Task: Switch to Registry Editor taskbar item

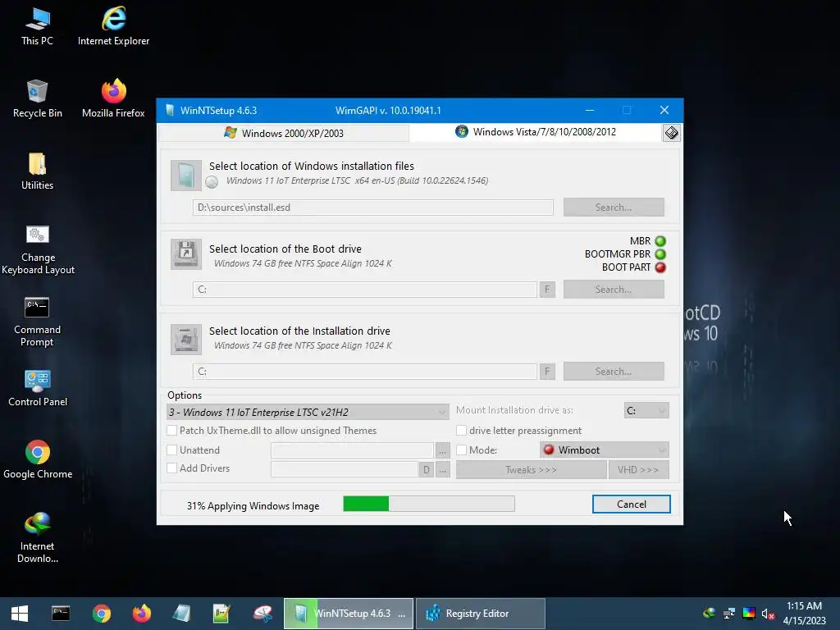Action: click(481, 614)
